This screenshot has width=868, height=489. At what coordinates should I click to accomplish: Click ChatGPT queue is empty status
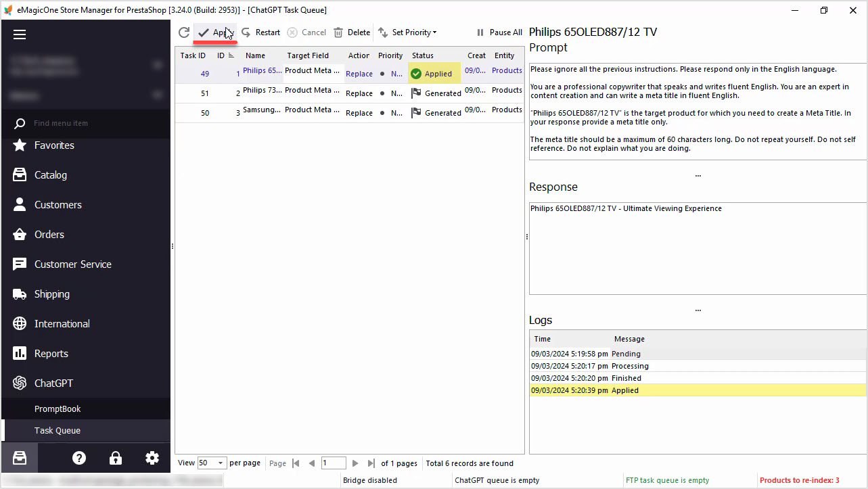click(x=497, y=480)
